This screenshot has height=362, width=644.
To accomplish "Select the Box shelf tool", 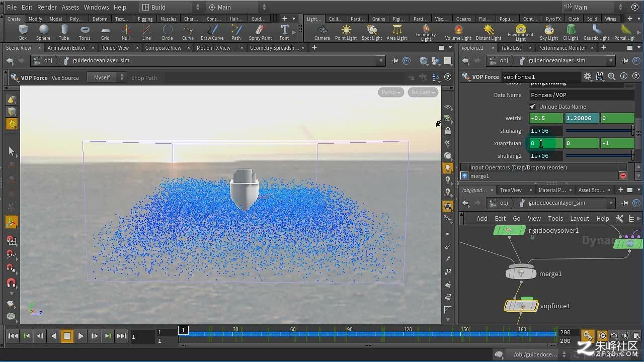I will [23, 33].
